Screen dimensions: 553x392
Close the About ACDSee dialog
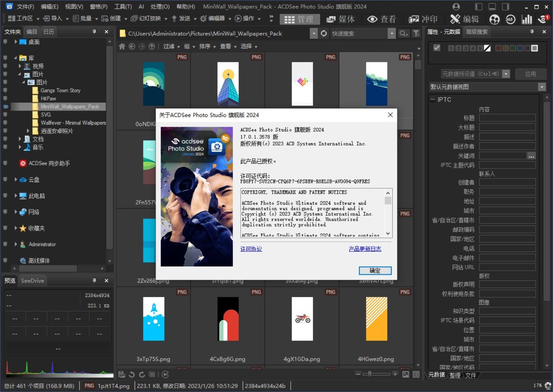(x=390, y=115)
